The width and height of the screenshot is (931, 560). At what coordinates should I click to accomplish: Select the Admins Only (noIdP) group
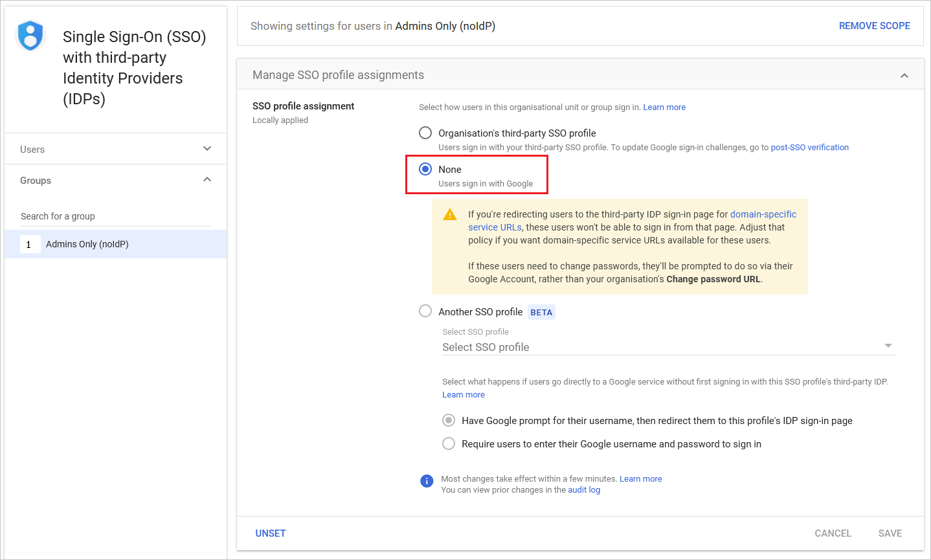pos(87,244)
